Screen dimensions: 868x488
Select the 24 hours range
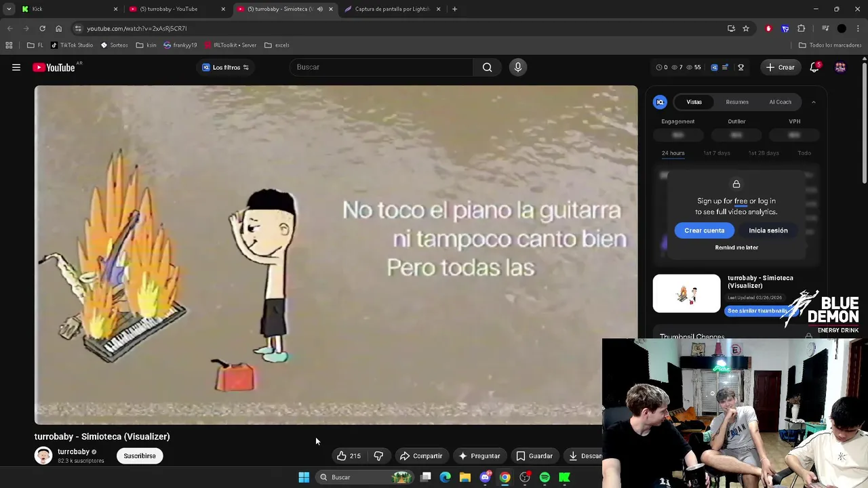[x=673, y=152]
